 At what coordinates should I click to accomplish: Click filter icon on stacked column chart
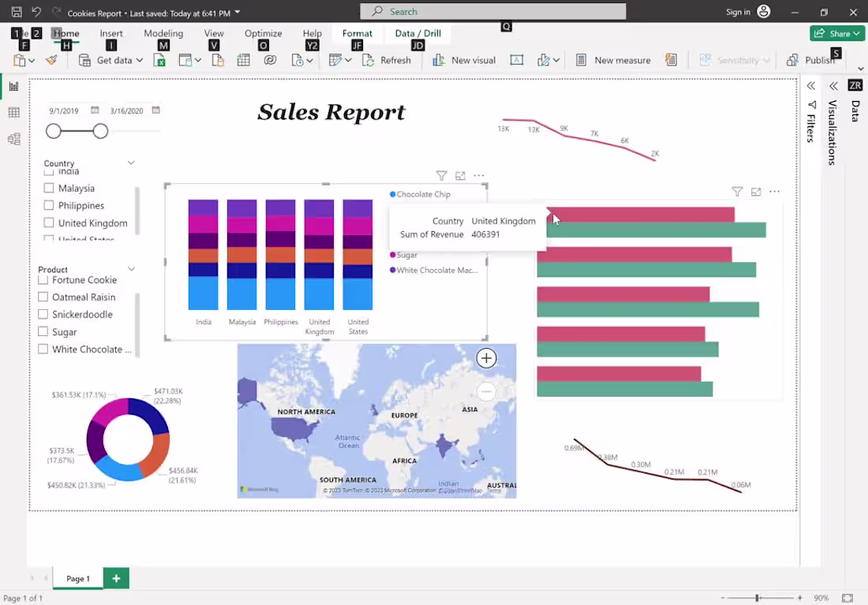pyautogui.click(x=441, y=176)
